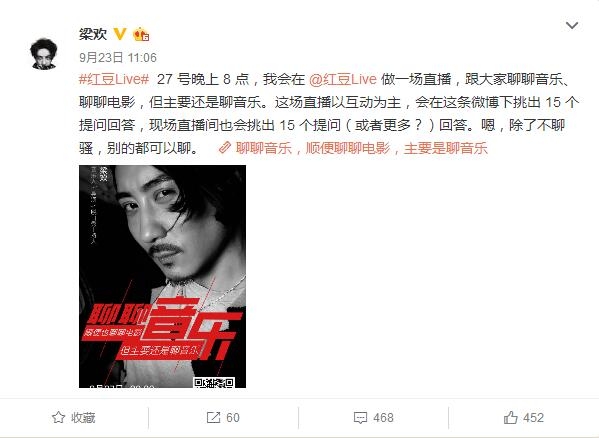The height and width of the screenshot is (438, 599).
Task: Click the repost count 60
Action: tap(233, 417)
